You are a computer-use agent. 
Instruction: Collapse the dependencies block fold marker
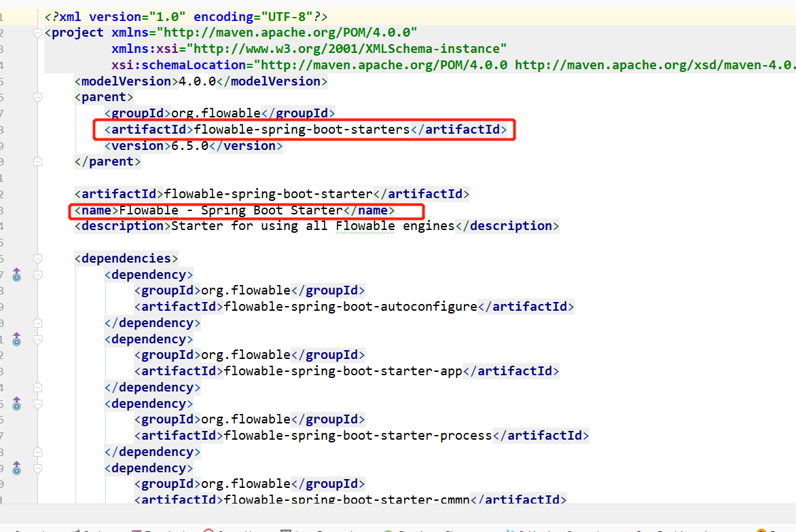tap(37, 259)
